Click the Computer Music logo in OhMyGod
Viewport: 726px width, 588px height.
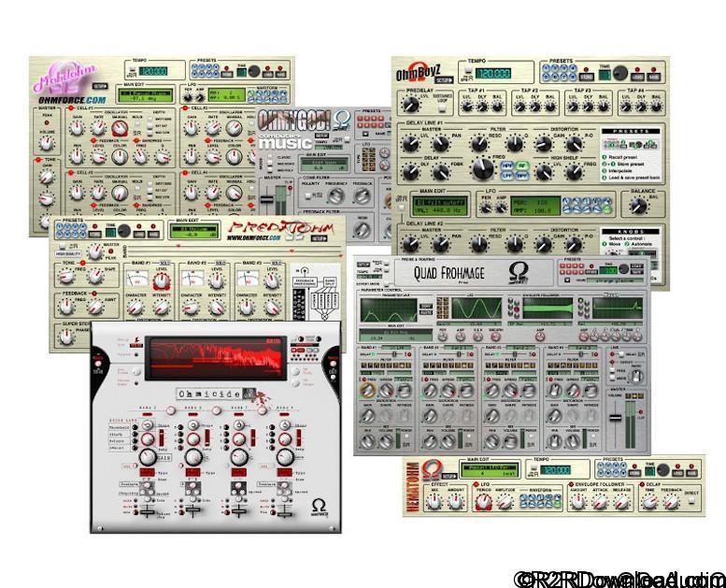(x=285, y=141)
